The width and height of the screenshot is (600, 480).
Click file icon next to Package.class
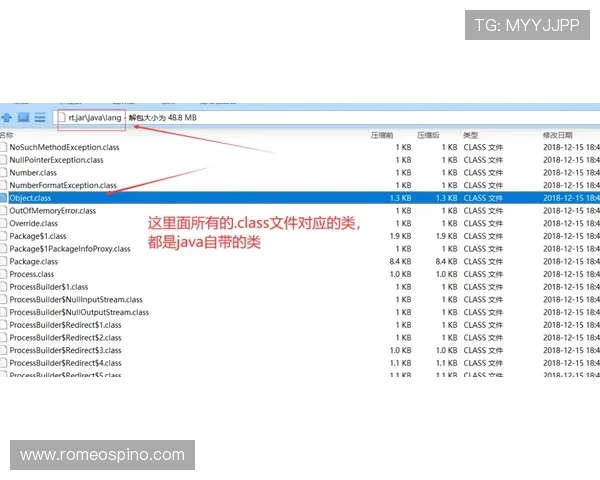(3, 261)
